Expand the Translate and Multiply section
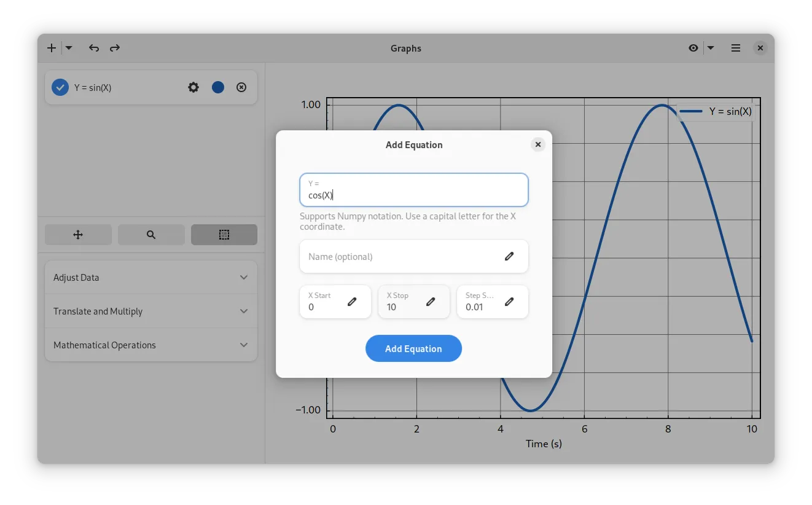The height and width of the screenshot is (505, 812). tap(151, 311)
